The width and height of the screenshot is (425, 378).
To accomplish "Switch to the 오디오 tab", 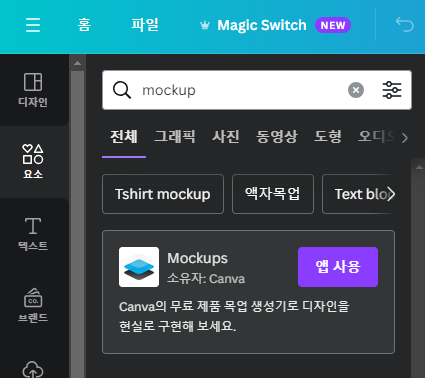I will (377, 137).
